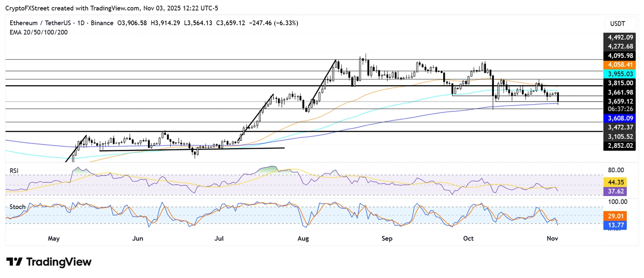The width and height of the screenshot is (644, 278).
Task: Click the TradingView logo icon
Action: (x=14, y=262)
